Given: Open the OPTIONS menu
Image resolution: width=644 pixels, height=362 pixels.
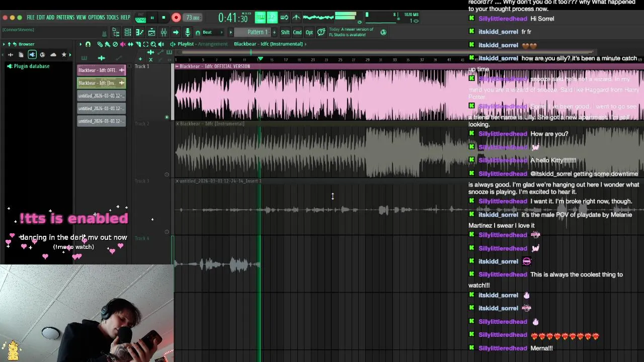Looking at the screenshot, I should [96, 18].
